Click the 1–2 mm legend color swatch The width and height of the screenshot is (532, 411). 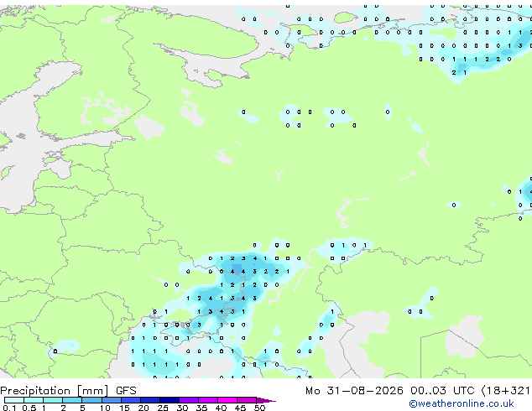[x=53, y=400]
